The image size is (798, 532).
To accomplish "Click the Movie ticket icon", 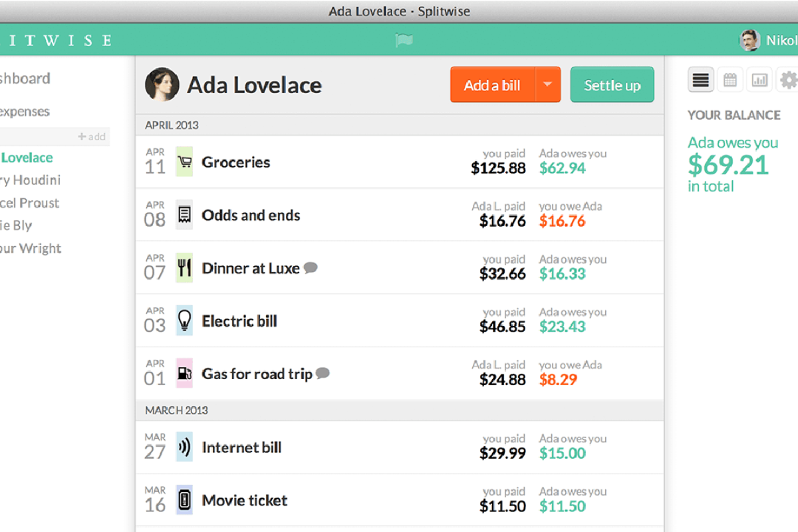I will click(184, 500).
